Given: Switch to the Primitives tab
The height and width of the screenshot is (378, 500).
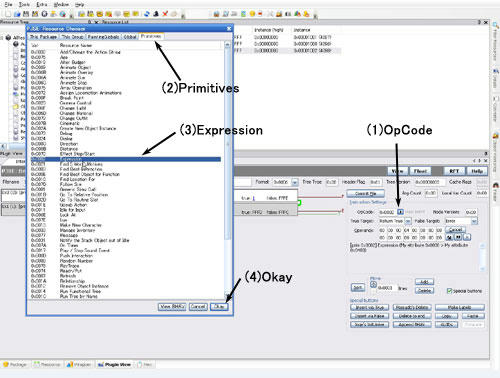Looking at the screenshot, I should pos(151,36).
